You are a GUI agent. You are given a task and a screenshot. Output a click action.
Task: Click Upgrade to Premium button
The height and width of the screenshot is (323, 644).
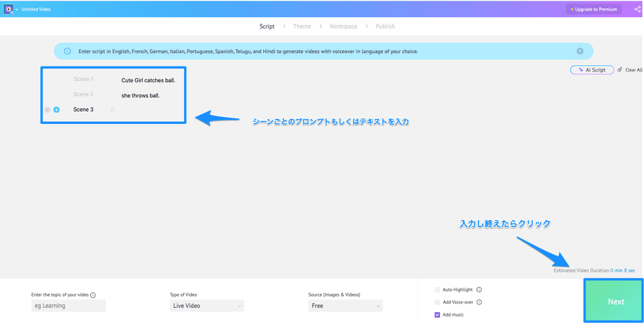tap(593, 9)
